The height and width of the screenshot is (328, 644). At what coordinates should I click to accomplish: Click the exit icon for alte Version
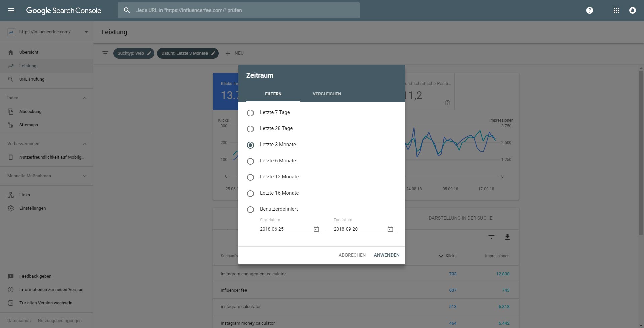11,303
